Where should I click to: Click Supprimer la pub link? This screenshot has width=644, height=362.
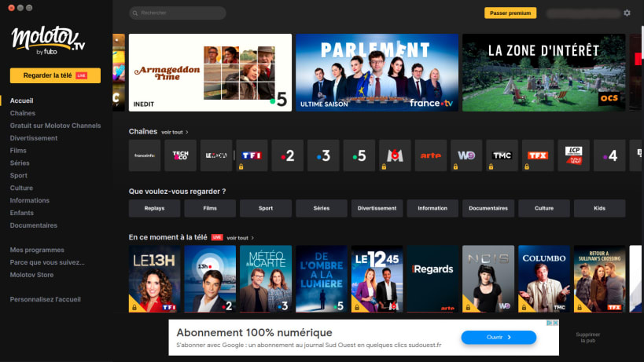[587, 338]
